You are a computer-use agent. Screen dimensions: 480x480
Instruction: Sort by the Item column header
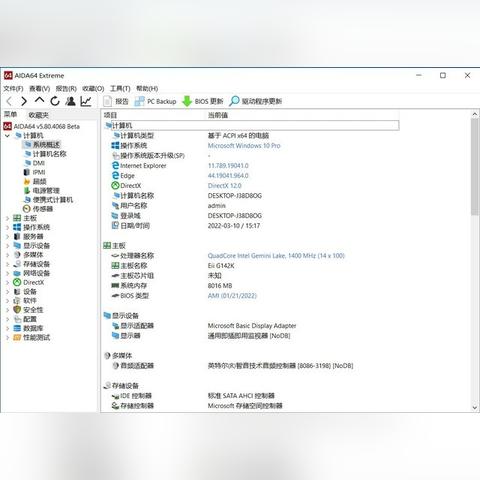click(x=110, y=115)
